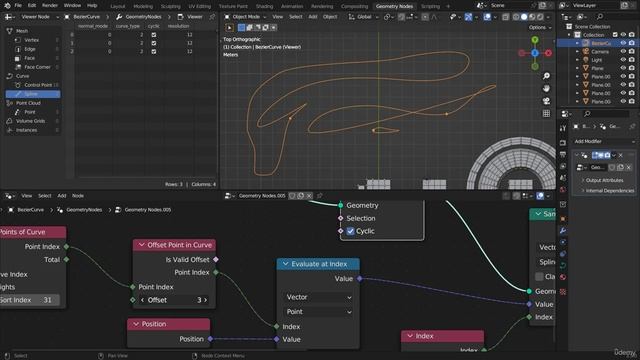Open viewport Select menu

tap(296, 17)
